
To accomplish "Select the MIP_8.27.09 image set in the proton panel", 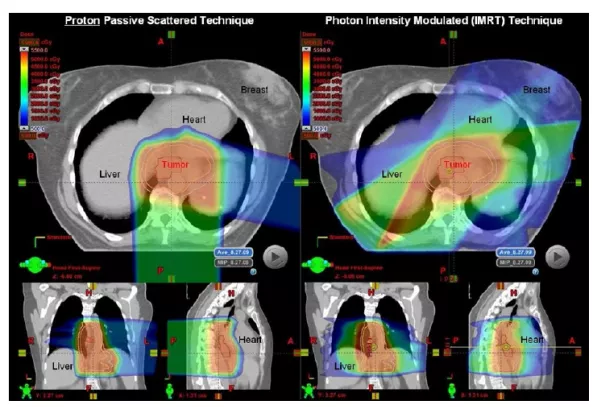I will [233, 262].
